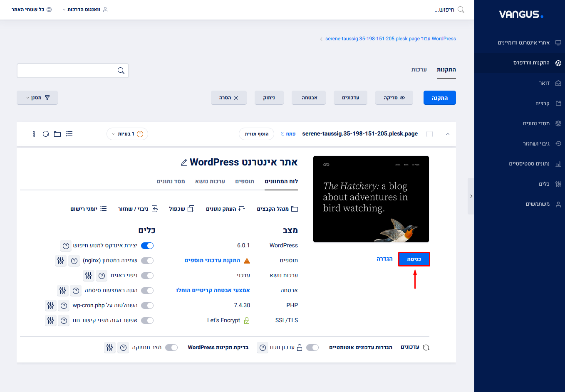The image size is (565, 392).
Task: Open וואנגוס הדרכה user dropdown
Action: point(85,10)
